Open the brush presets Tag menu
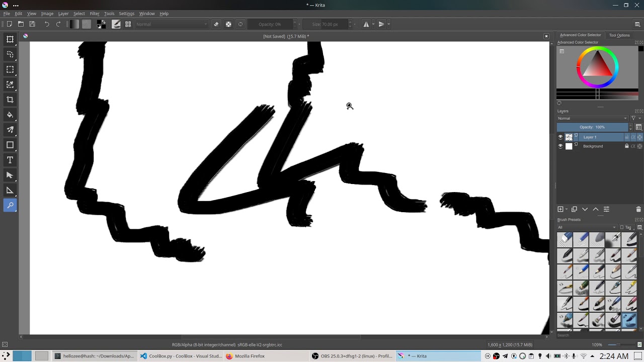Image resolution: width=644 pixels, height=362 pixels. 626,227
